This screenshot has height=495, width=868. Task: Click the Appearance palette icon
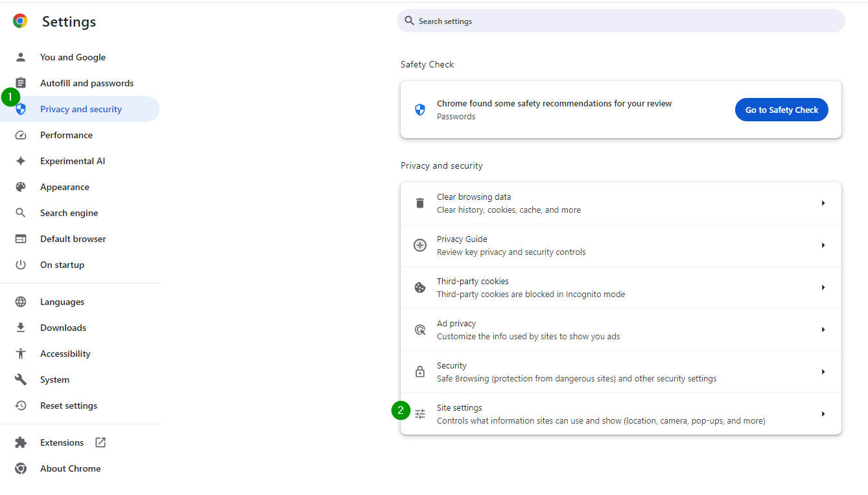click(x=21, y=187)
